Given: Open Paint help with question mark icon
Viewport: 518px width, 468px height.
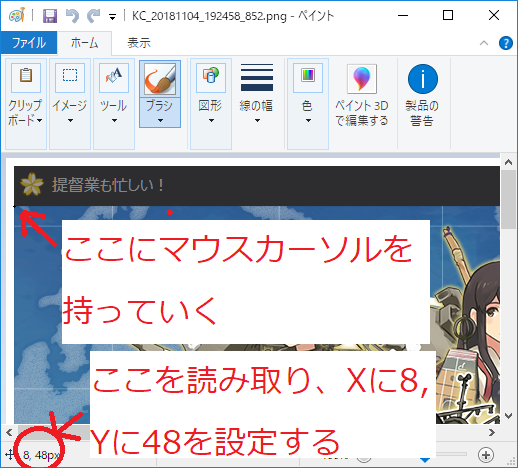Looking at the screenshot, I should coord(506,43).
